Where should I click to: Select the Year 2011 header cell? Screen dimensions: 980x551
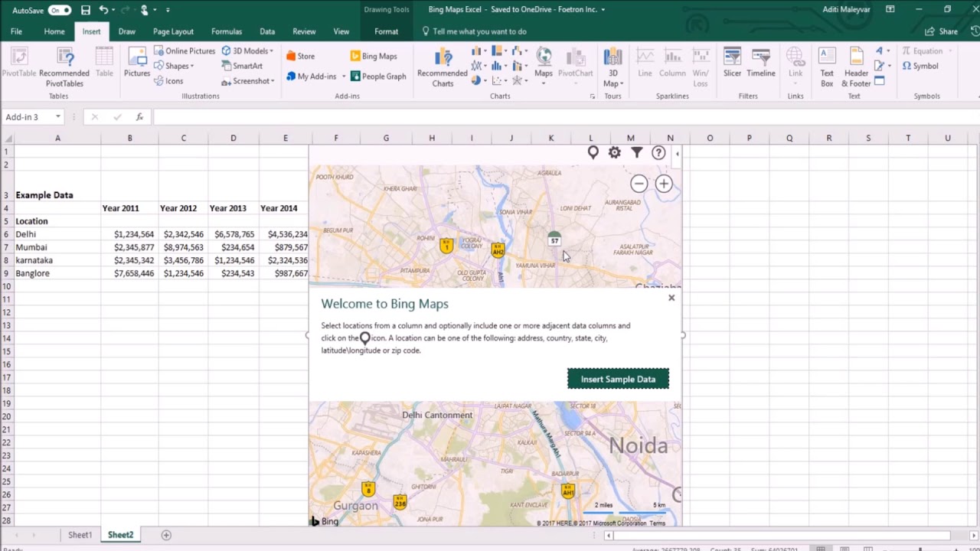pyautogui.click(x=129, y=208)
